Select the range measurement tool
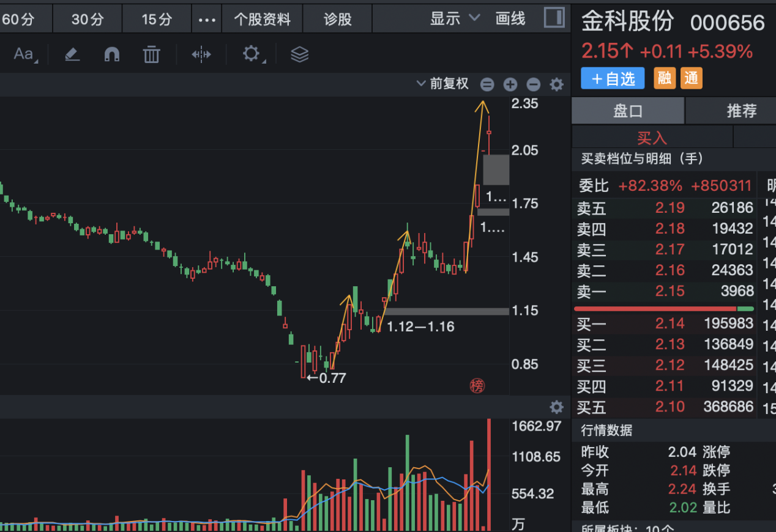776x532 pixels. pos(201,54)
